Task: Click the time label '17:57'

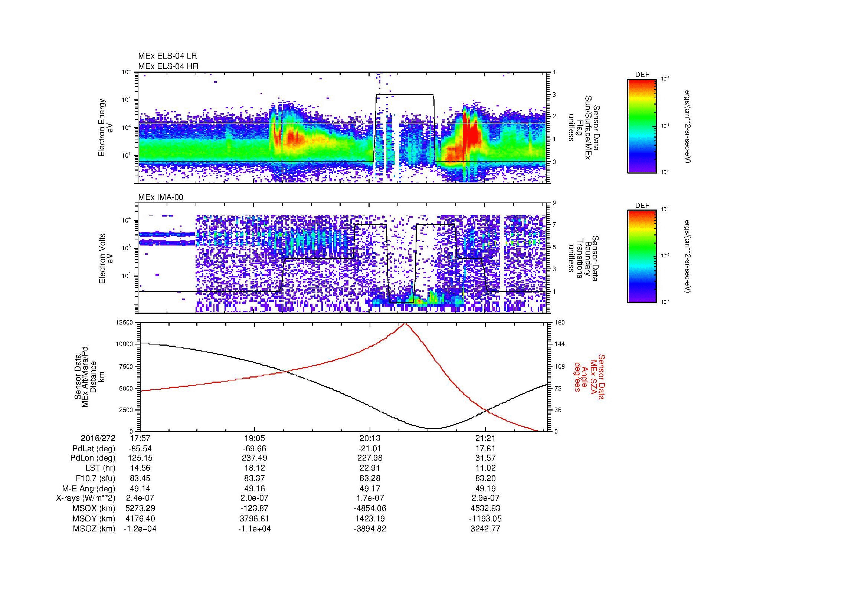Action: (140, 438)
